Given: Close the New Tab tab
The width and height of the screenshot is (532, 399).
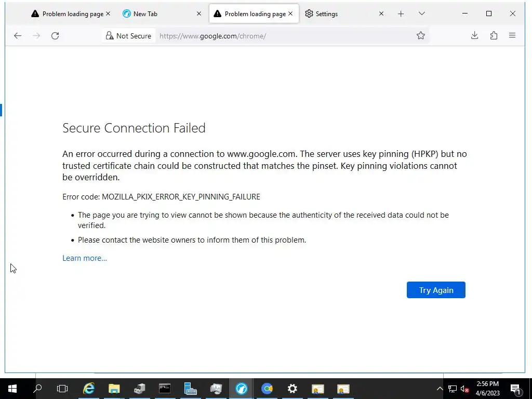Looking at the screenshot, I should (199, 14).
